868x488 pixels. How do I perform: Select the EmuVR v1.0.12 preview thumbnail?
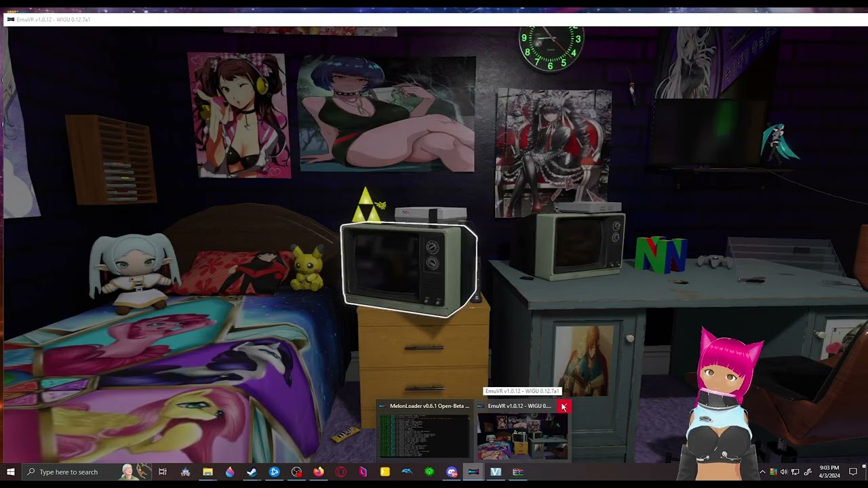521,436
